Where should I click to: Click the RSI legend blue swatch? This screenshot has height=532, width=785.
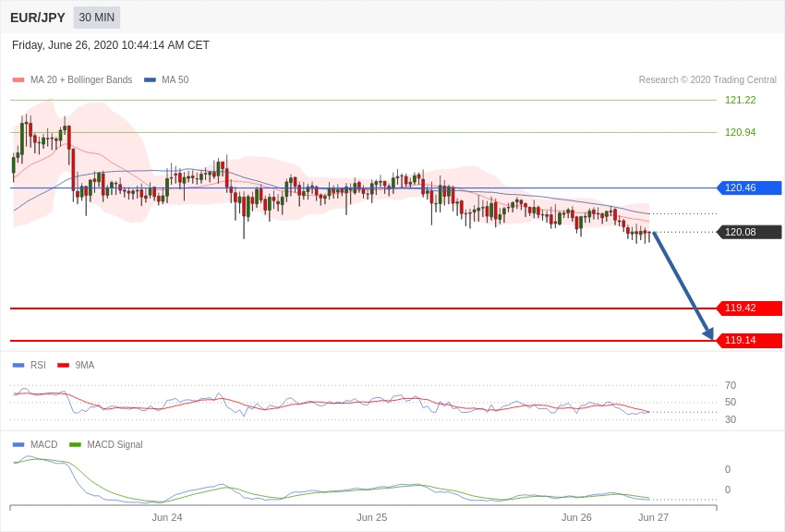[18, 366]
